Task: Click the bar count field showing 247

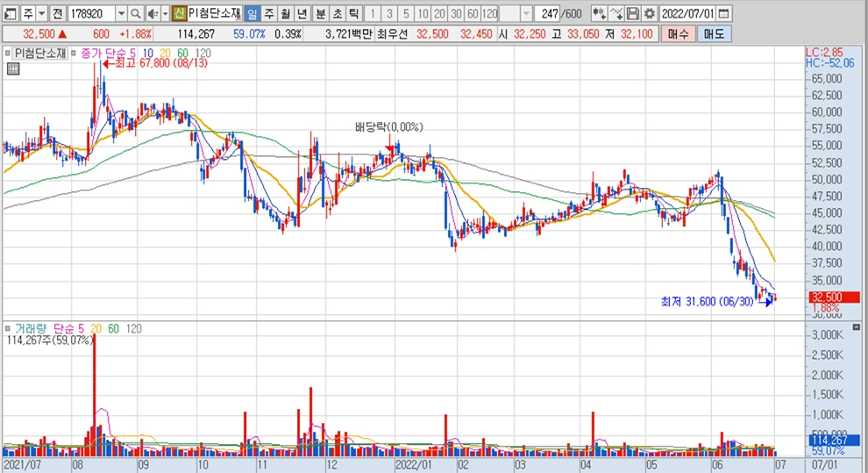Action: 548,13
